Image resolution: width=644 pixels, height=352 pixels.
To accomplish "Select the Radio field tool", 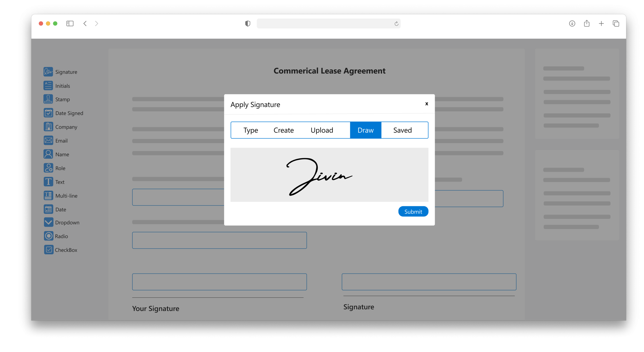I will pos(49,236).
